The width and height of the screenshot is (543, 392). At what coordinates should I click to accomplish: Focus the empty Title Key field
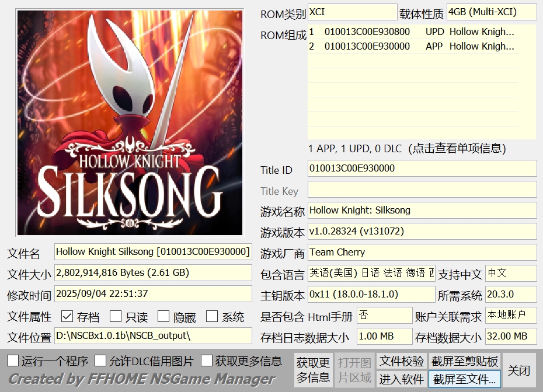pyautogui.click(x=422, y=190)
